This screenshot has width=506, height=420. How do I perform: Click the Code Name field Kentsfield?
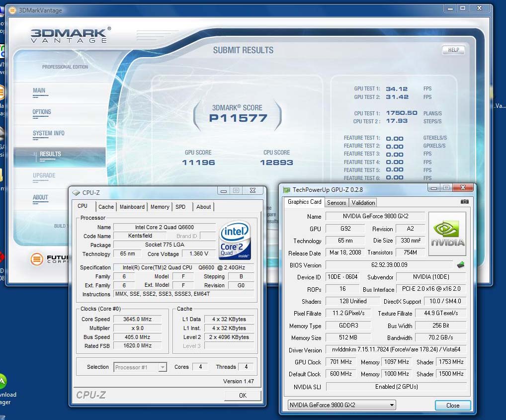(140, 236)
